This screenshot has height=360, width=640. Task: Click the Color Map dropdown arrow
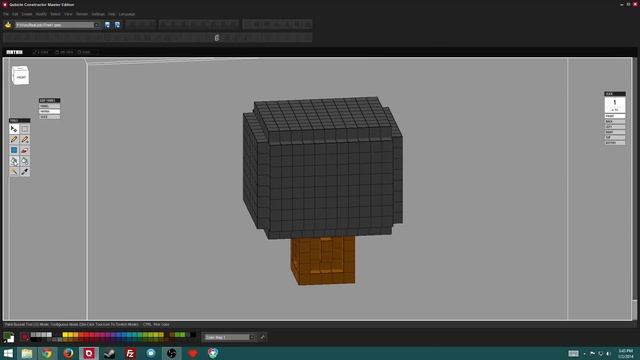coord(252,337)
